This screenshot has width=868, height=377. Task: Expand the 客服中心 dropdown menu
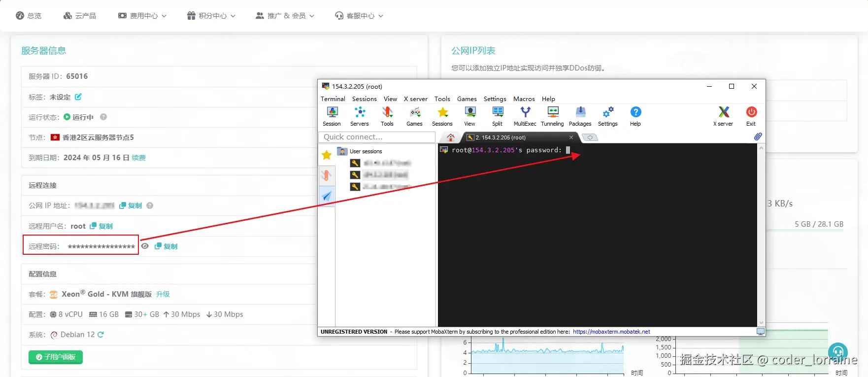click(x=359, y=16)
